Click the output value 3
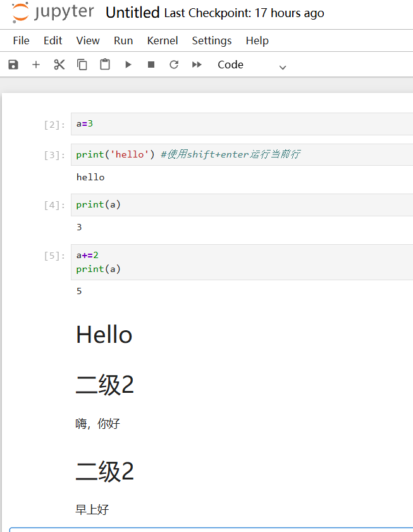 click(x=79, y=227)
